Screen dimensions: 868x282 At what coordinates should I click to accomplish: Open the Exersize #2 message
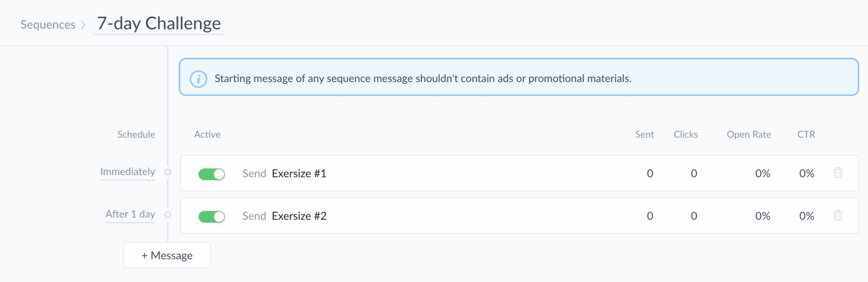[x=299, y=216]
